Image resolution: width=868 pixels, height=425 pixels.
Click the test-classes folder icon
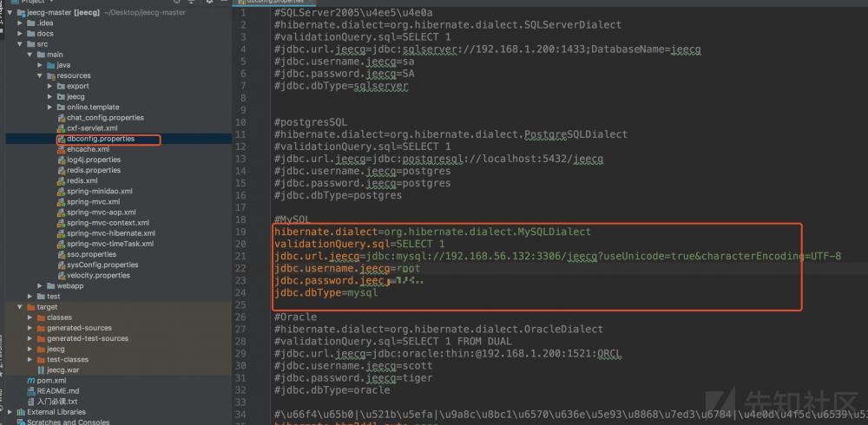[x=41, y=359]
